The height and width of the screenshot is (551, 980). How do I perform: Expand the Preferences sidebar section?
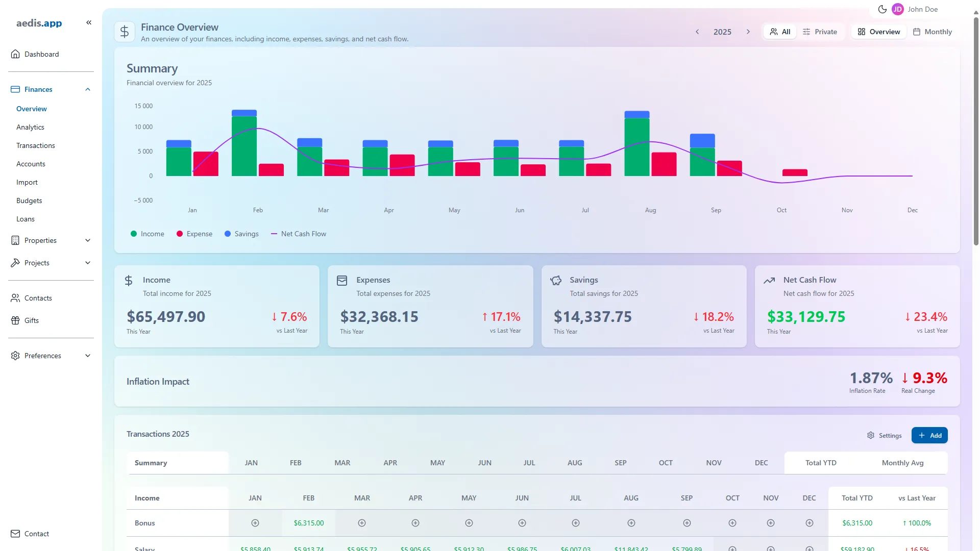pos(50,356)
